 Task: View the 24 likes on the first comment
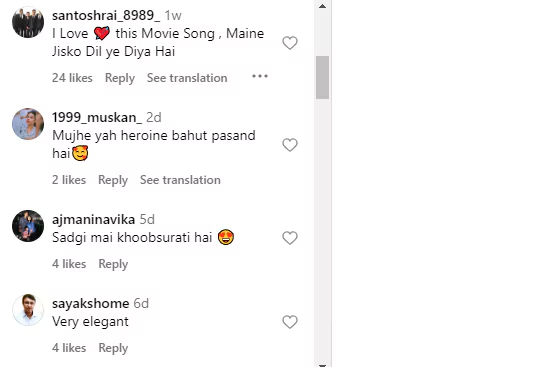(x=72, y=78)
